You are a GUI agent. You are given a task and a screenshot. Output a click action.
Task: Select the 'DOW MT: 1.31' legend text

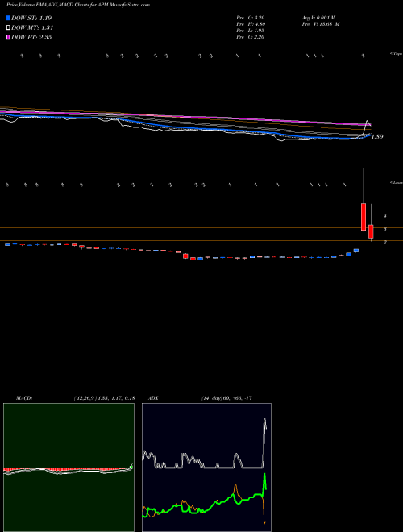tap(32, 28)
